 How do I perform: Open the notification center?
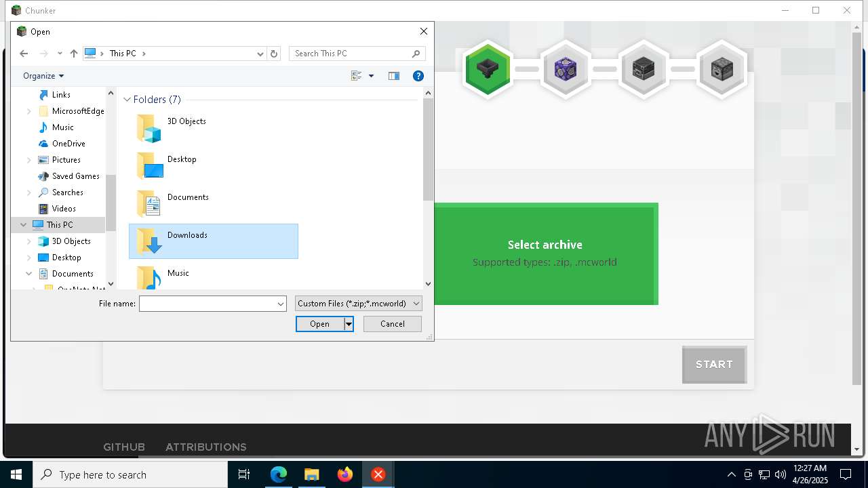pyautogui.click(x=846, y=474)
